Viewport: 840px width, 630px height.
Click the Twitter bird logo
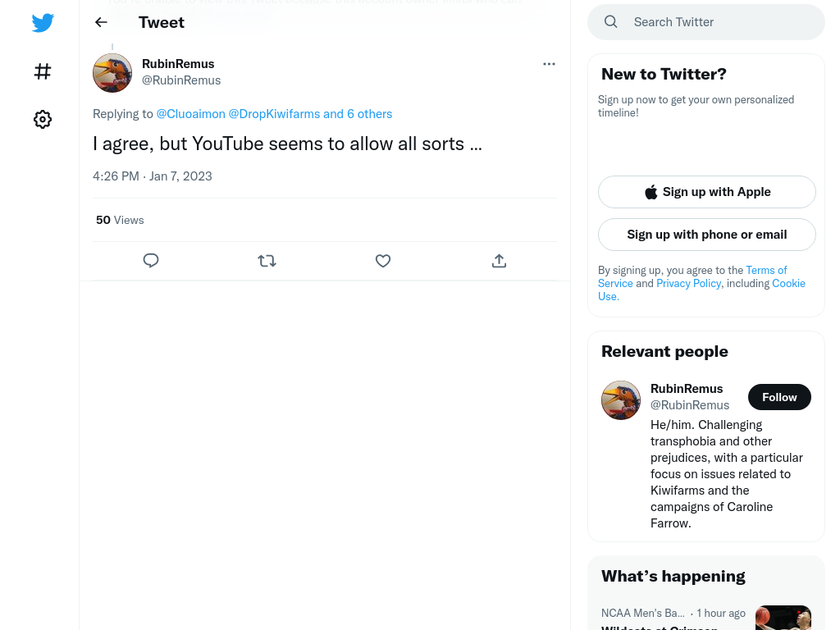click(43, 23)
